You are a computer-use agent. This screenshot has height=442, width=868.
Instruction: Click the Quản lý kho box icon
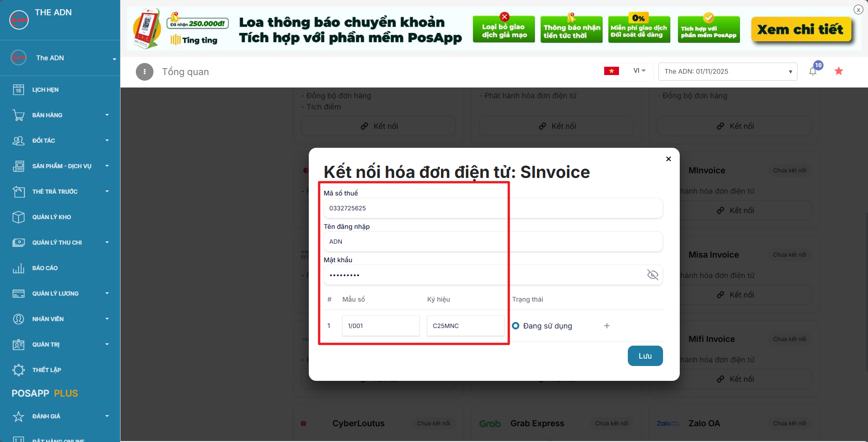[19, 217]
